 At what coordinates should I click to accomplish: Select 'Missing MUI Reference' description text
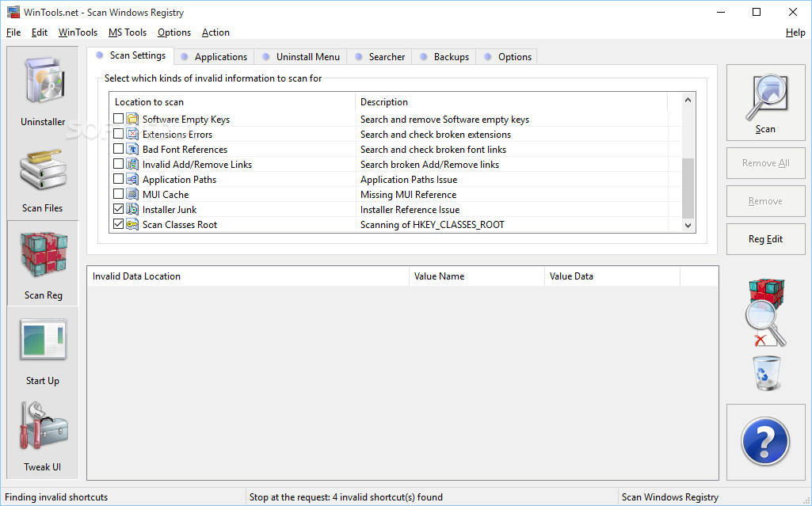tap(409, 195)
